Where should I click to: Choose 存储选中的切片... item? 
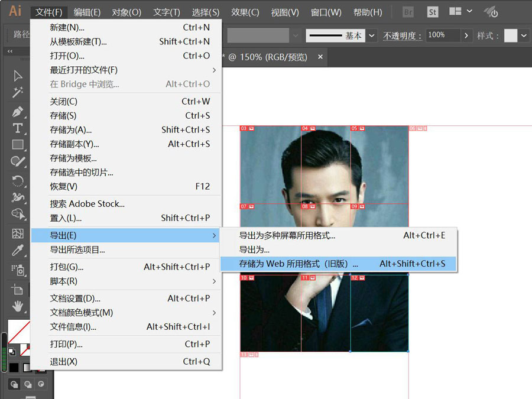126,173
